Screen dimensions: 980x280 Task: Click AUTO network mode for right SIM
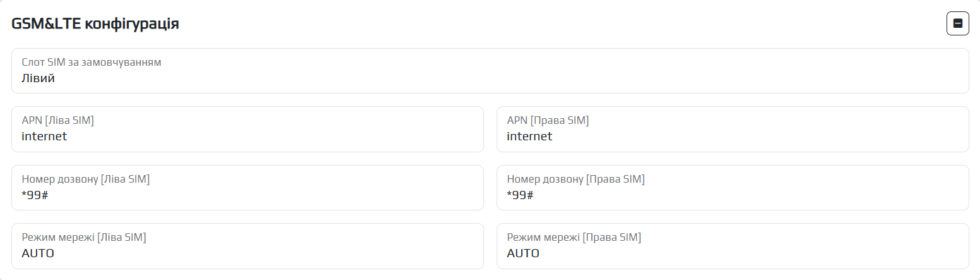tap(523, 253)
